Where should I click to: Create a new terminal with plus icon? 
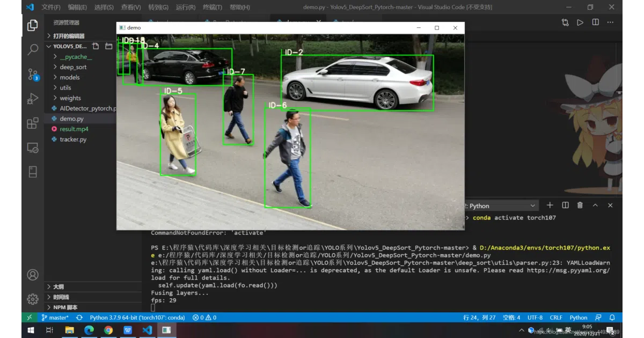point(550,205)
